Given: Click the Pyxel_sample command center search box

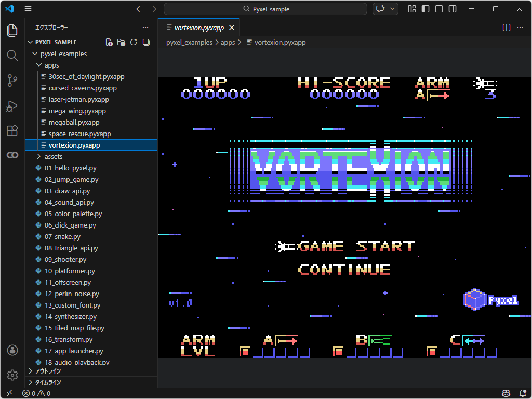Looking at the screenshot, I should (266, 9).
